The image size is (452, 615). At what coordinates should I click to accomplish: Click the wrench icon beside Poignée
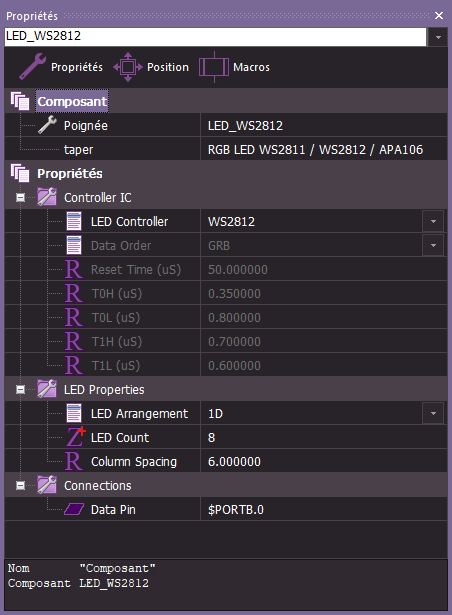[47, 125]
